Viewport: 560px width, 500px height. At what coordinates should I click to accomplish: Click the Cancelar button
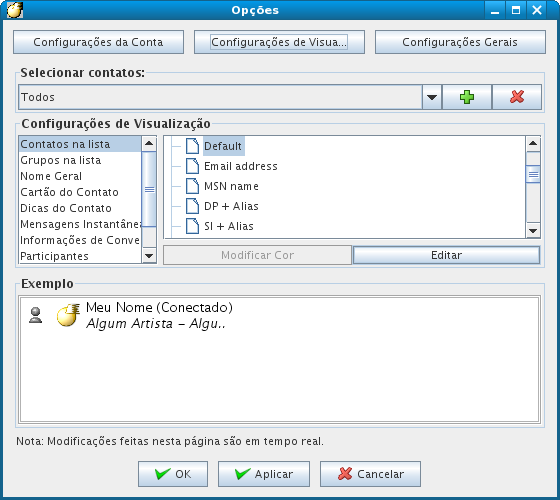(370, 474)
